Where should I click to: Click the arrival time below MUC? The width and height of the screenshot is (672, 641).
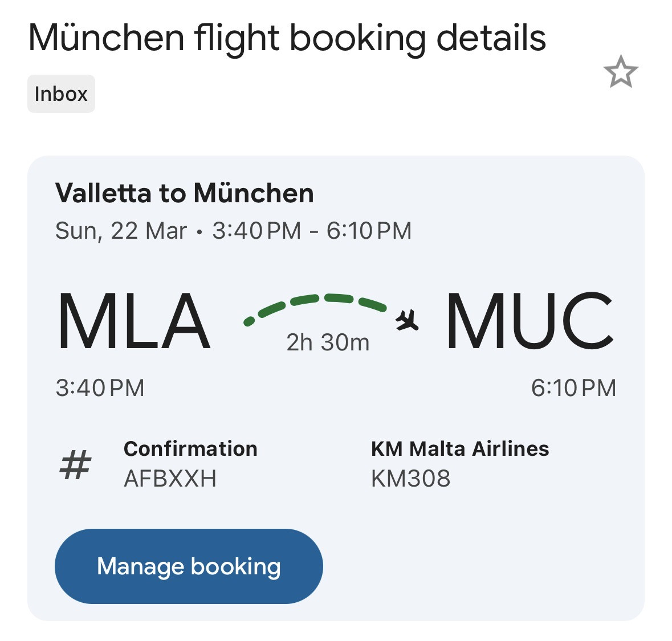pyautogui.click(x=573, y=388)
